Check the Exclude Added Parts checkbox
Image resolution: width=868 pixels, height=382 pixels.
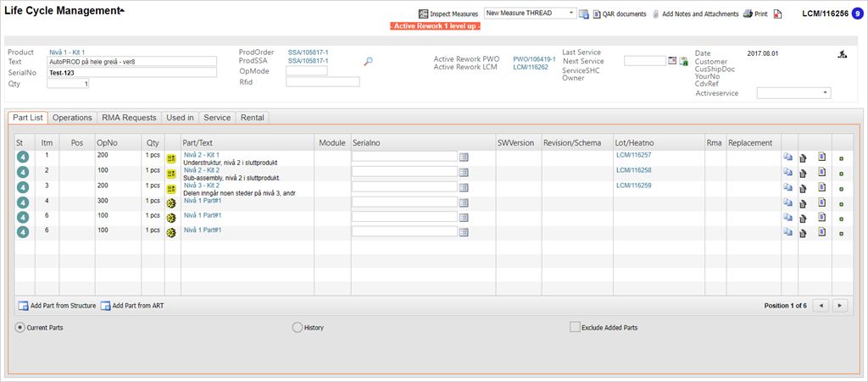[575, 327]
